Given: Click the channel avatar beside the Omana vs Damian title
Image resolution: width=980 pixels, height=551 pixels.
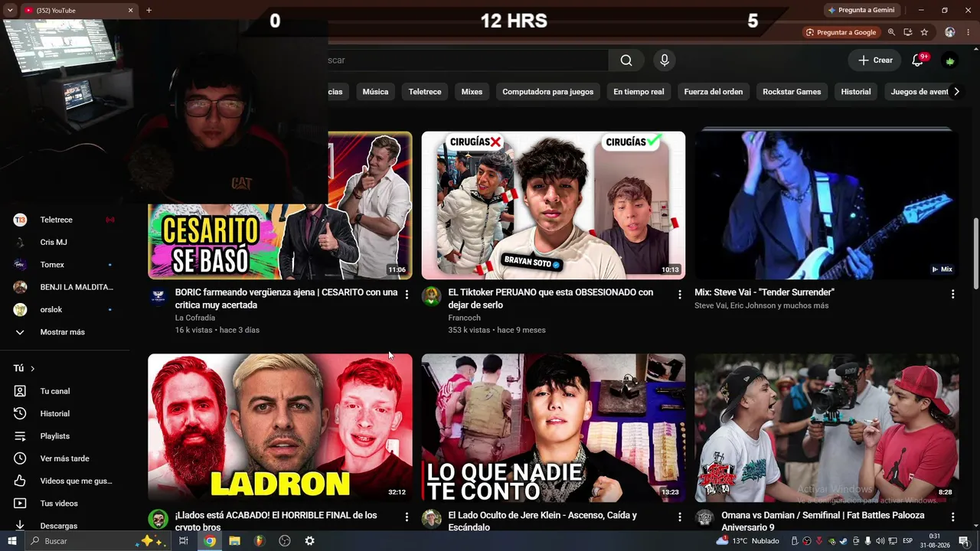Looking at the screenshot, I should (704, 519).
